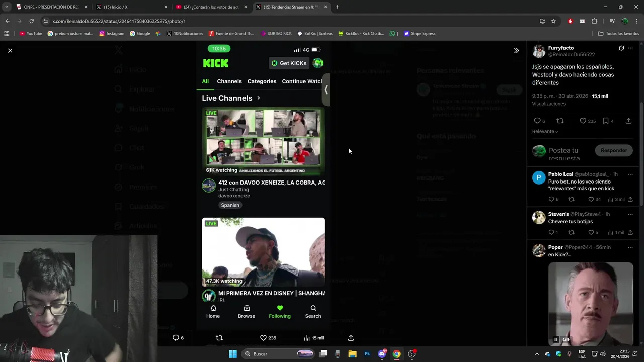
Task: Open the KickBot - Kick Chatb... bookmark
Action: click(361, 34)
